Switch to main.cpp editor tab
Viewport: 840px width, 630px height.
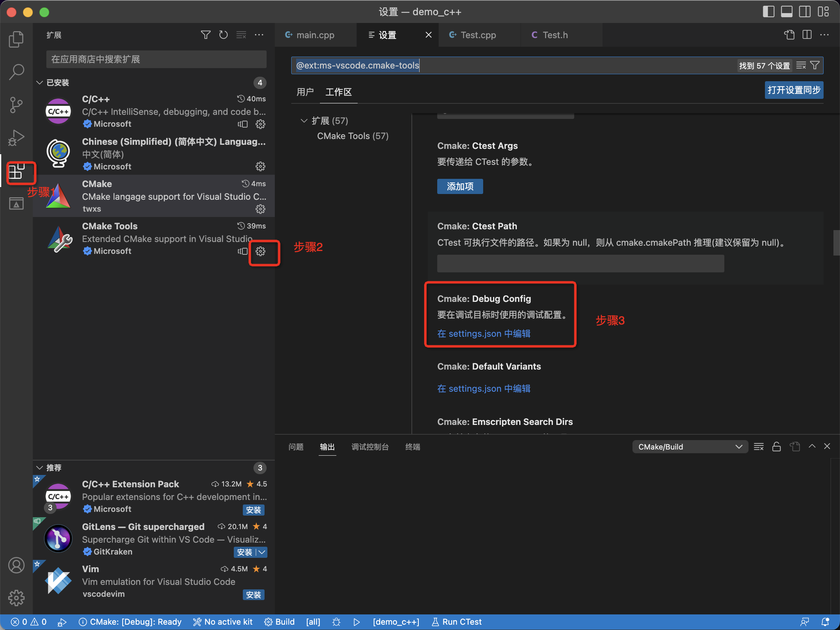pos(315,35)
